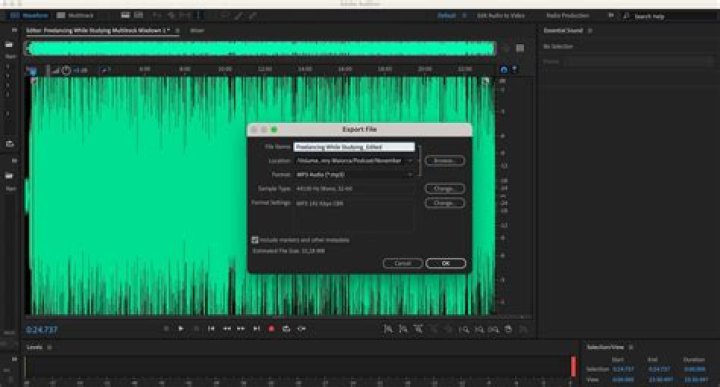The image size is (720, 387).
Task: Click the Zoom Out Time icon
Action: (x=433, y=329)
